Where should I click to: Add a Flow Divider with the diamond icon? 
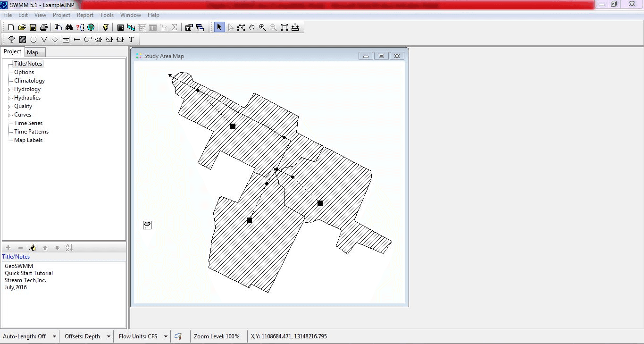[x=55, y=39]
